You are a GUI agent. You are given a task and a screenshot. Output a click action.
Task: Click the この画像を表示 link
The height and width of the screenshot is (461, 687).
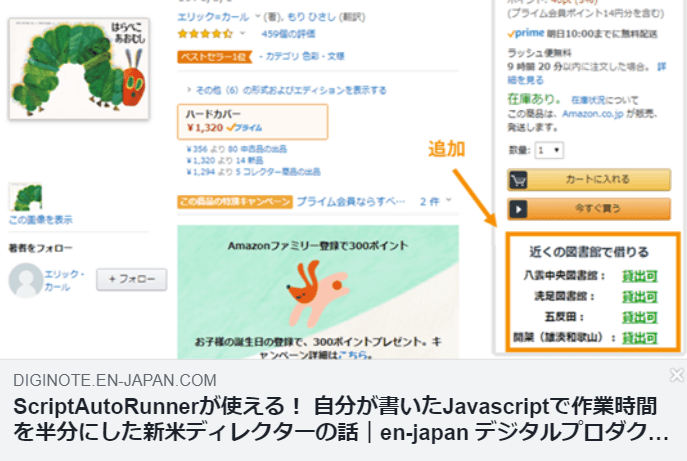40,219
